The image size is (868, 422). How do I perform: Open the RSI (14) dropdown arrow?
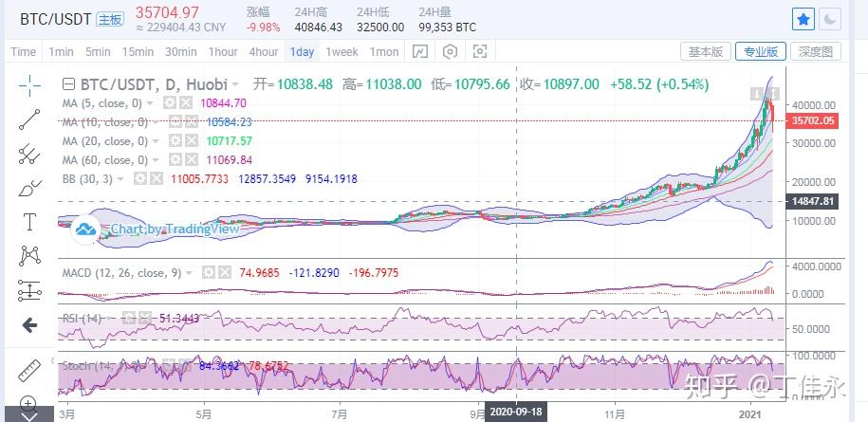coord(111,318)
